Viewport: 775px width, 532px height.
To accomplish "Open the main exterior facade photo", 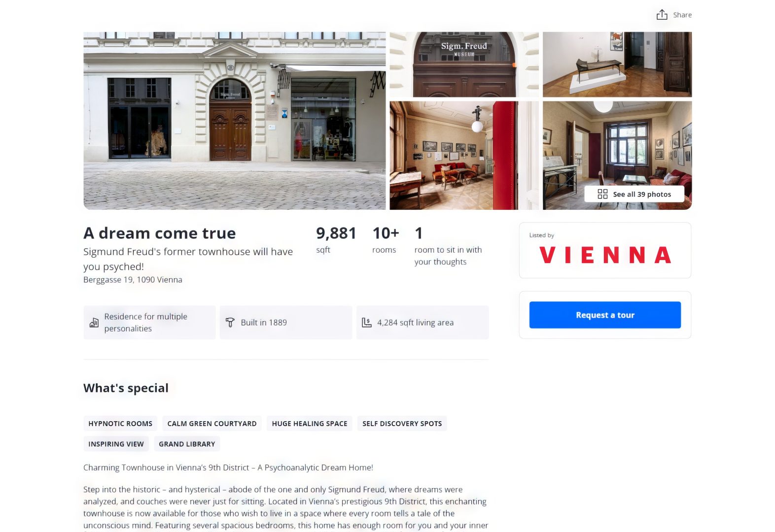I will click(235, 121).
